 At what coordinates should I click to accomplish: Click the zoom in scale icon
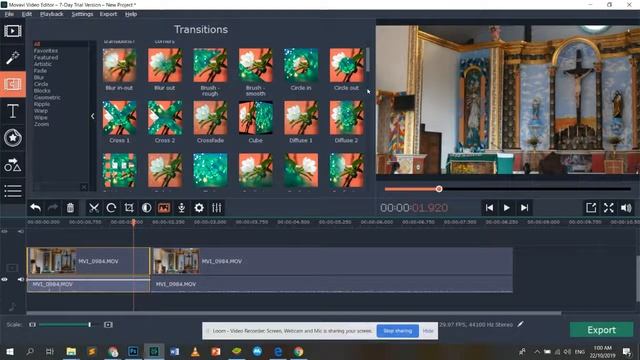(108, 324)
